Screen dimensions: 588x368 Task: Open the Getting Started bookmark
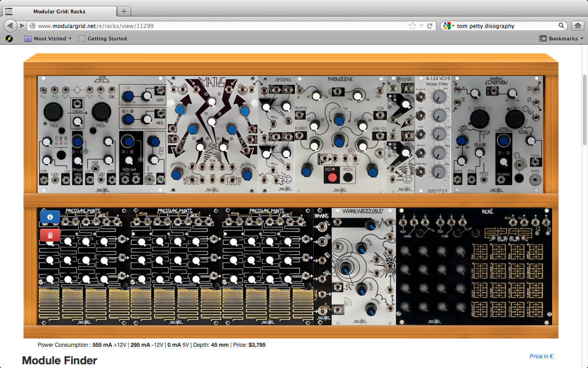coord(103,39)
